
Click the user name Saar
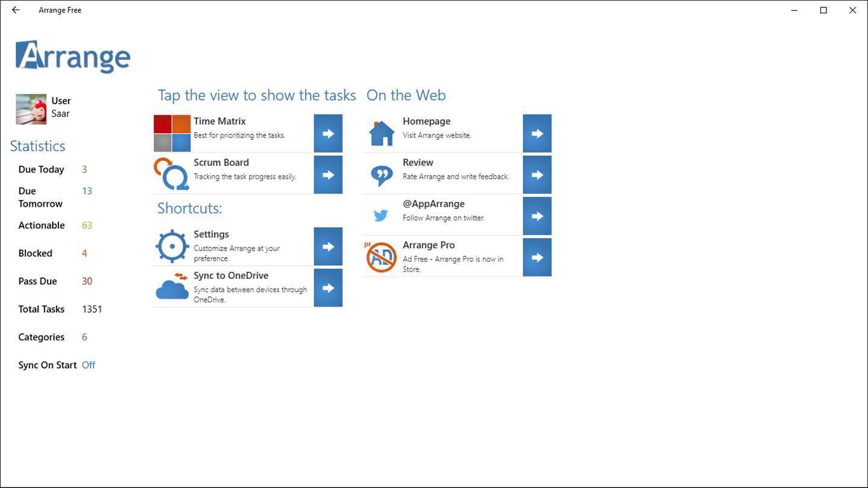tap(60, 113)
